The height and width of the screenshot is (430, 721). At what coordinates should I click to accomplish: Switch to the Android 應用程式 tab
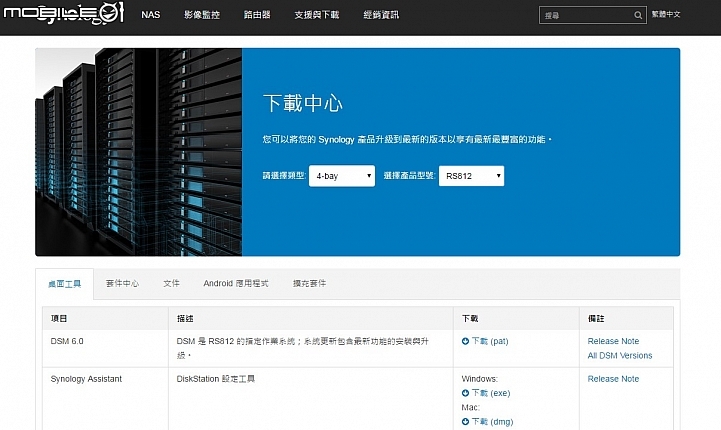pyautogui.click(x=235, y=283)
